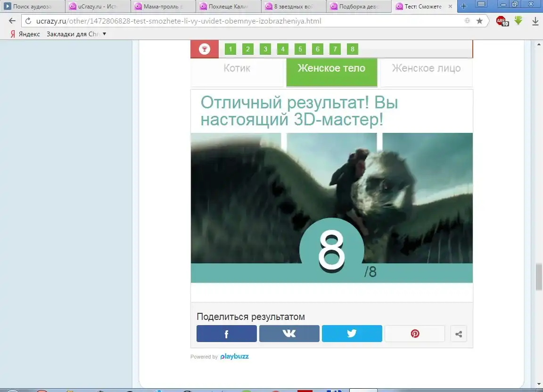The image size is (543, 392).
Task: Open the Яндекс bookmark
Action: 25,34
